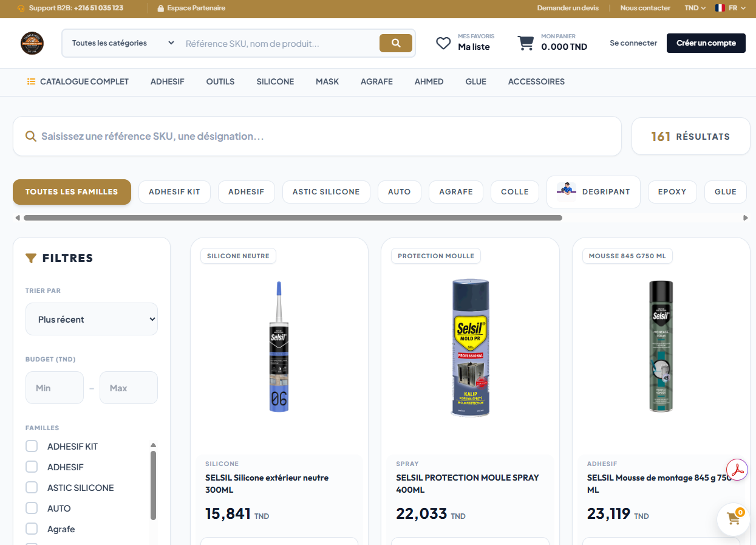
Task: Check the ADHESIF KIT family checkbox
Action: (x=32, y=447)
